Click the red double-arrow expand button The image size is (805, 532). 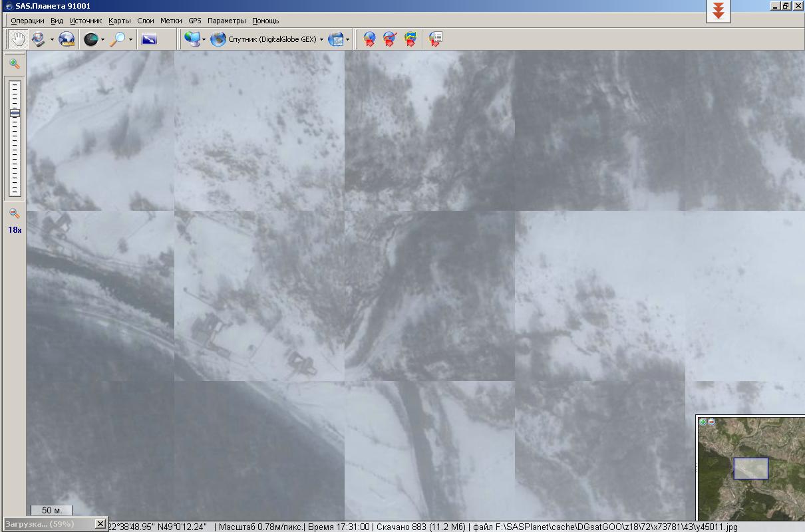(719, 11)
